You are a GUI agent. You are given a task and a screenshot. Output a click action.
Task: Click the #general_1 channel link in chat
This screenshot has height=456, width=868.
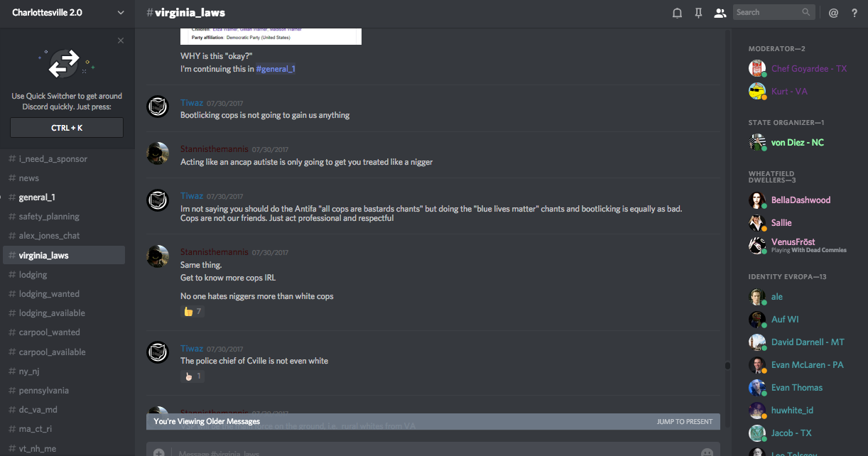276,69
